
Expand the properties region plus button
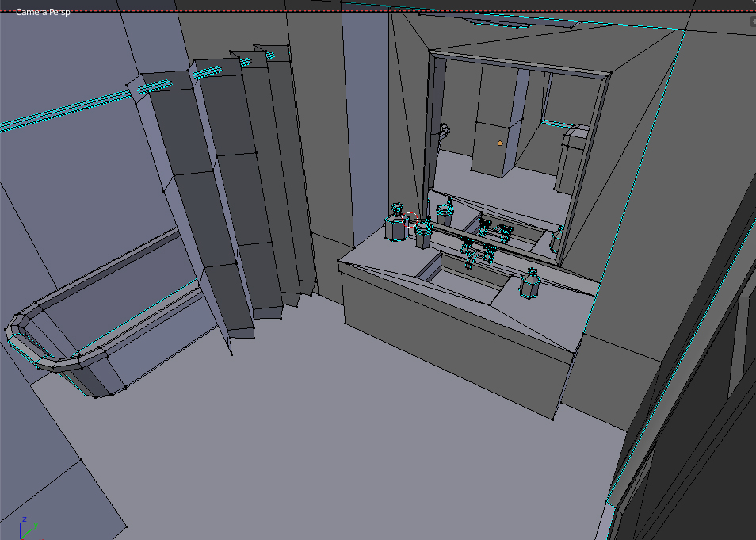coord(752,22)
